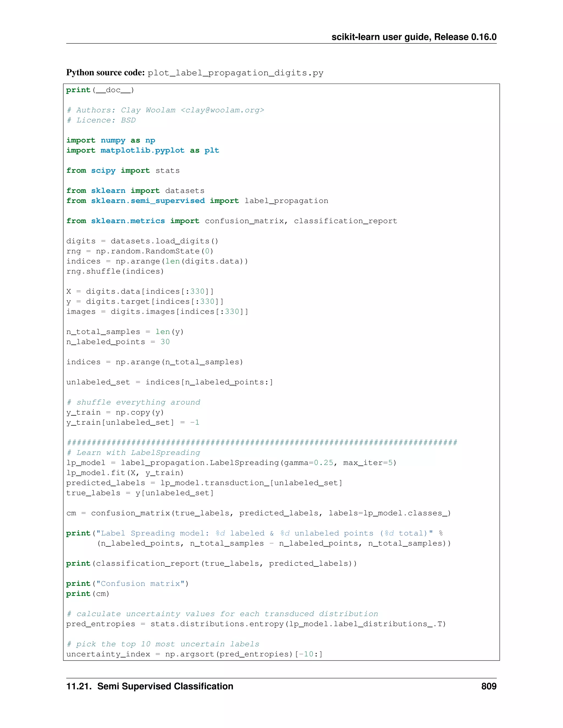Screen dimensions: 563x728
Task: Click 'y_train = np.copy(y)' line
Action: [x=115, y=412]
